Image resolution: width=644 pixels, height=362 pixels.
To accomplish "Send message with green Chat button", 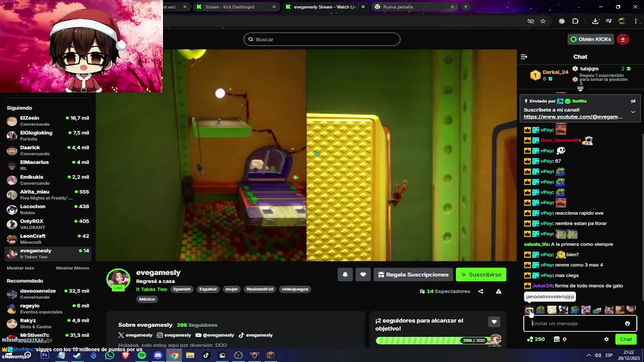I will [626, 339].
